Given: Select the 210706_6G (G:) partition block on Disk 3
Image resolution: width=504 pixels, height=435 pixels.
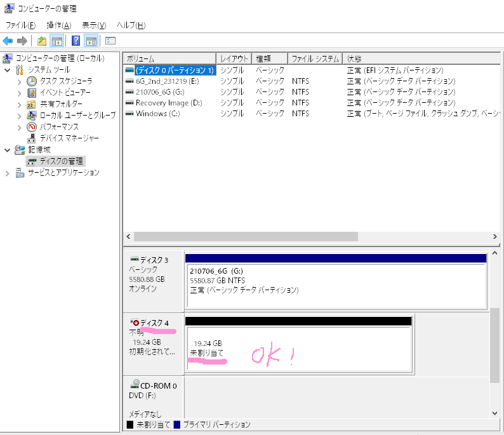Looking at the screenshot, I should (336, 281).
